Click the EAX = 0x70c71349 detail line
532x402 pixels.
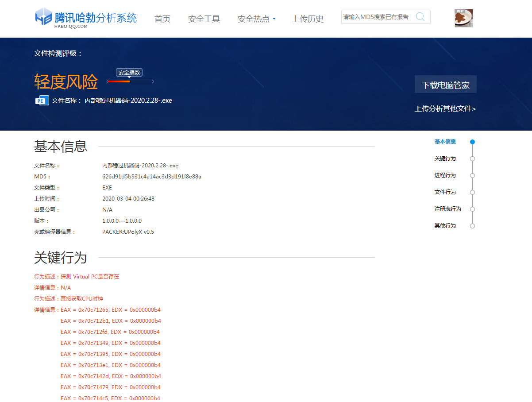pyautogui.click(x=111, y=343)
